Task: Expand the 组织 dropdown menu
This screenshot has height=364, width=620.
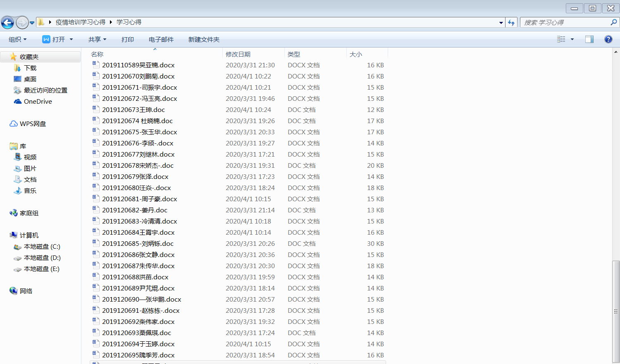Action: [x=18, y=40]
